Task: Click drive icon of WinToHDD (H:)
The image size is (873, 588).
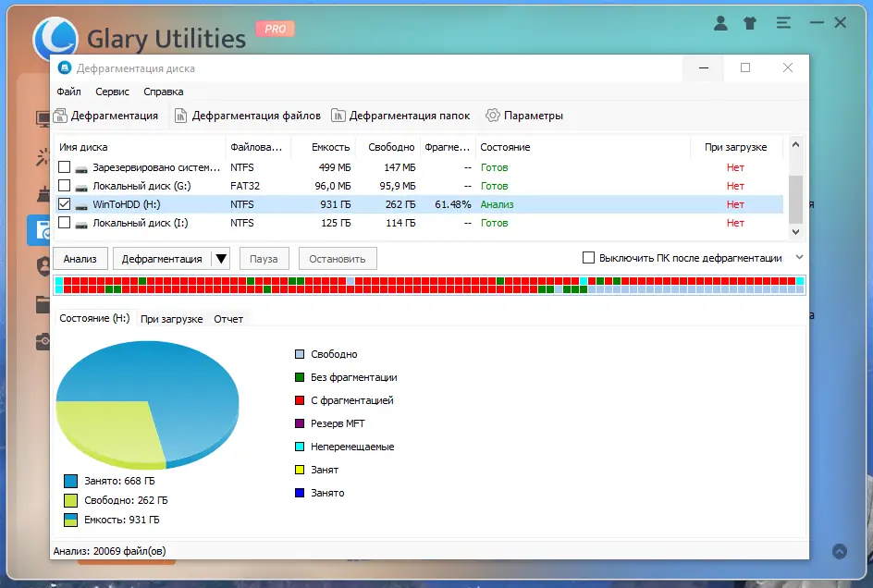Action: (81, 205)
